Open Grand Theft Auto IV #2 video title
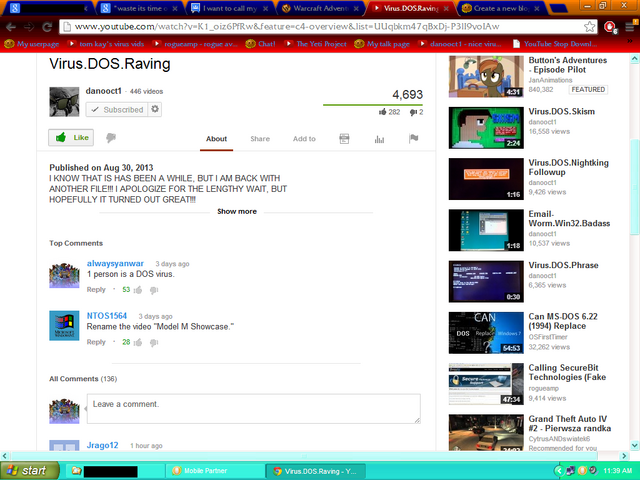Screen dimensions: 640x480 pos(570,424)
